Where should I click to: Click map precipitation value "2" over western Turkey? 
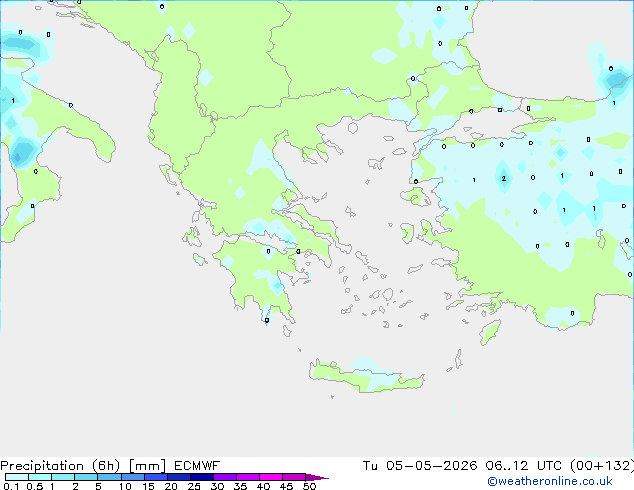pyautogui.click(x=503, y=178)
